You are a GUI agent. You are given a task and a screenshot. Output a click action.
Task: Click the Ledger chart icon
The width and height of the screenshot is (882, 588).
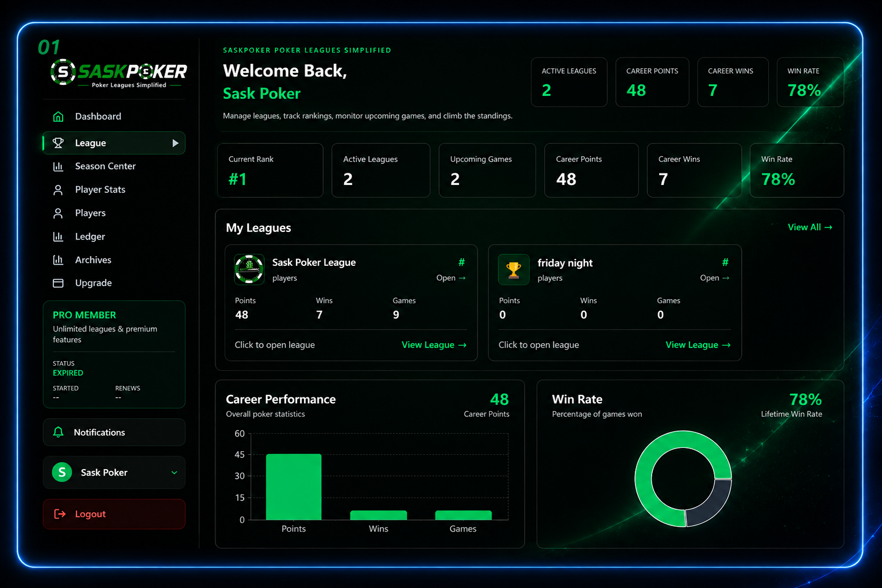coord(58,237)
